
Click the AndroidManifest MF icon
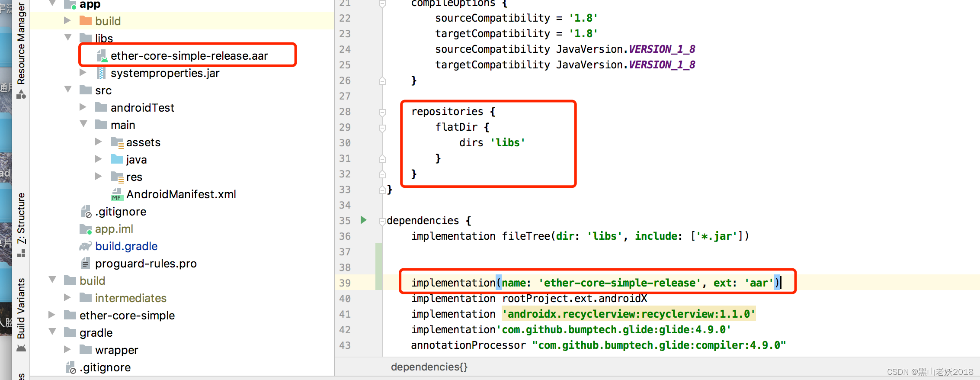coord(116,194)
